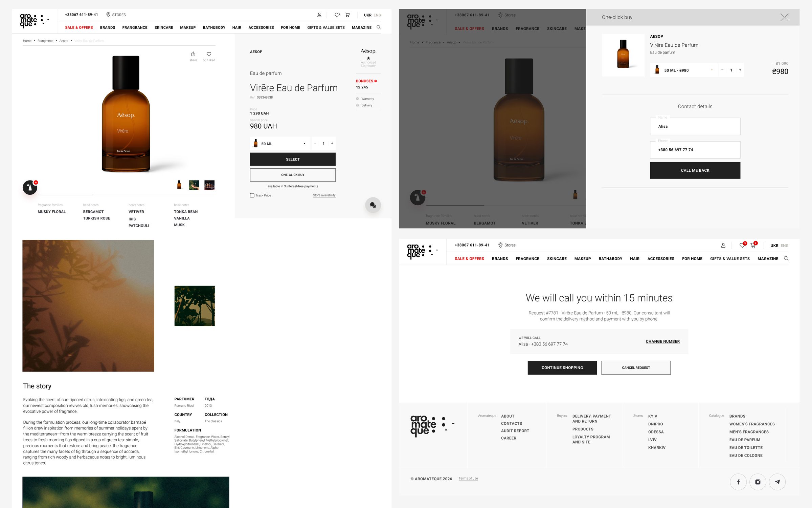
Task: Like the product with the 567 liked heart
Action: 209,54
